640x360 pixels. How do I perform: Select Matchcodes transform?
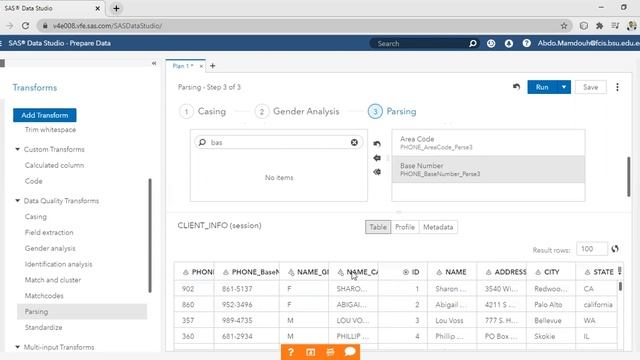point(44,296)
